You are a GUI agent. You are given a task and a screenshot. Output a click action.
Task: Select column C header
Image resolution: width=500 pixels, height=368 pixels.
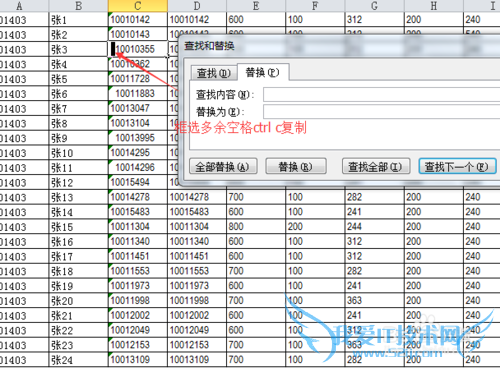point(138,6)
